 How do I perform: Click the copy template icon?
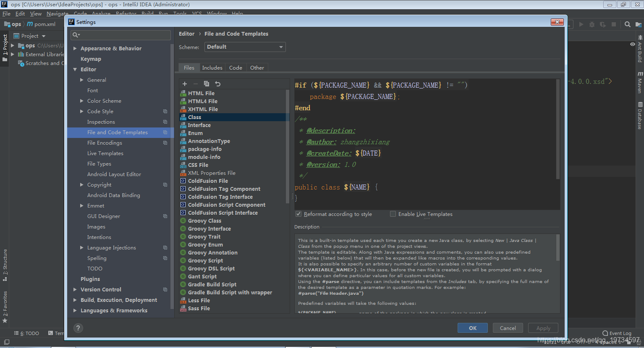coord(207,84)
